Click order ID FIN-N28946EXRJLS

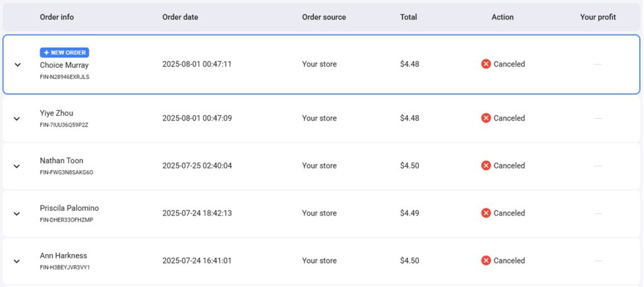[x=65, y=77]
